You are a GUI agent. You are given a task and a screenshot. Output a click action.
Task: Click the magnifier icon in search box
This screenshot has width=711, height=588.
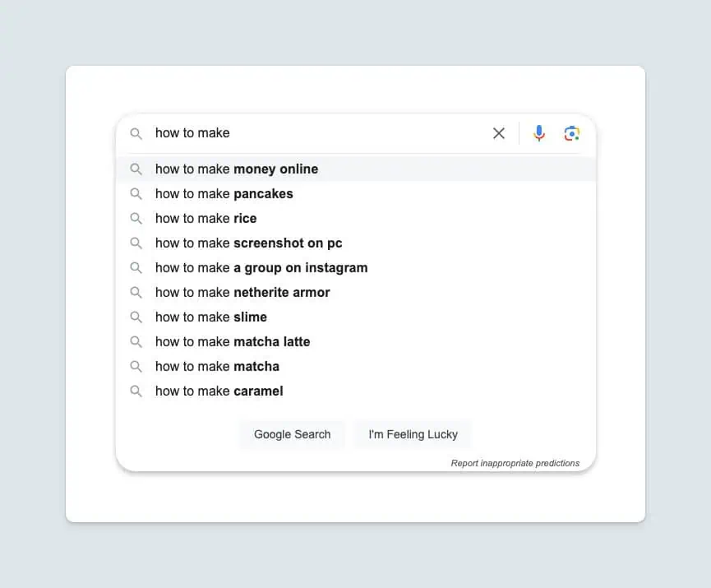click(136, 133)
